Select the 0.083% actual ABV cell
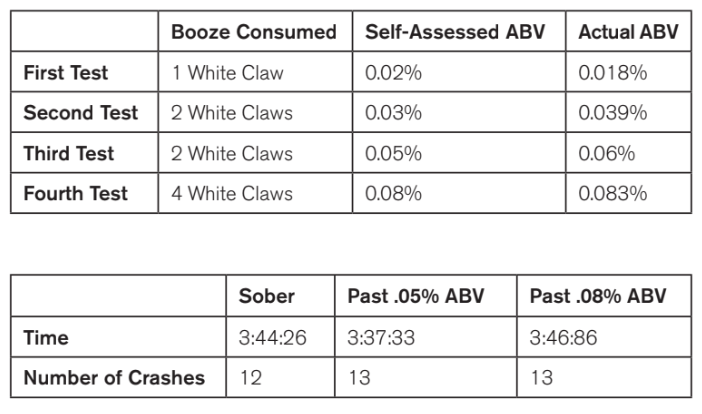This screenshot has height=414, width=702. point(629,193)
